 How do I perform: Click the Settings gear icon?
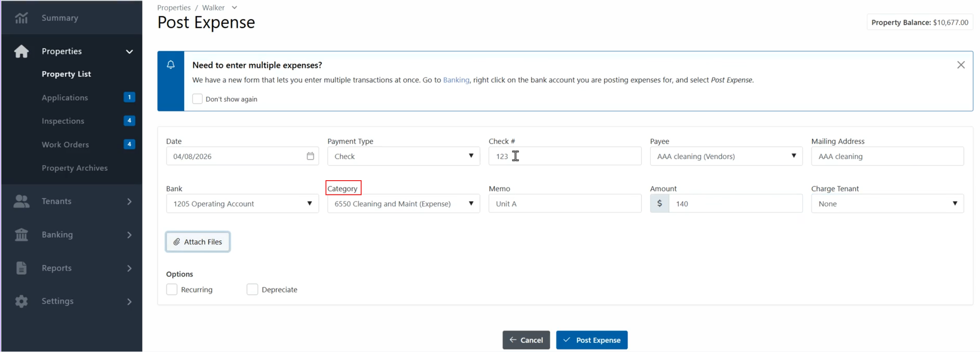pos(21,302)
